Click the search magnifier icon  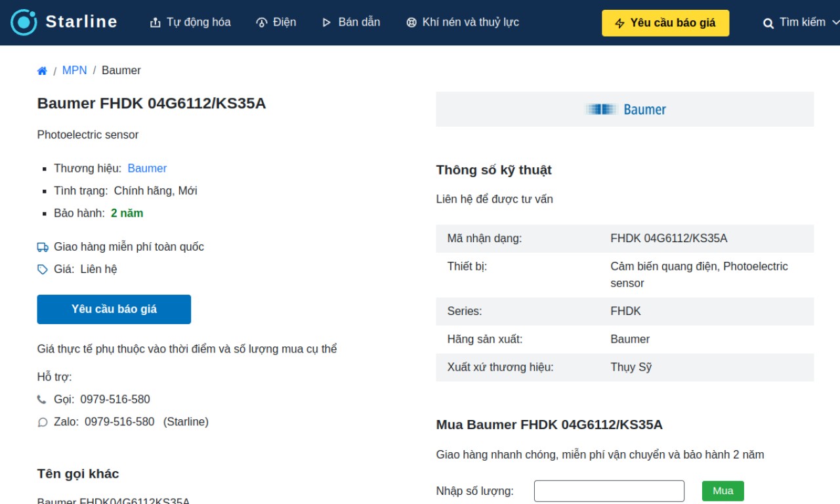(768, 23)
